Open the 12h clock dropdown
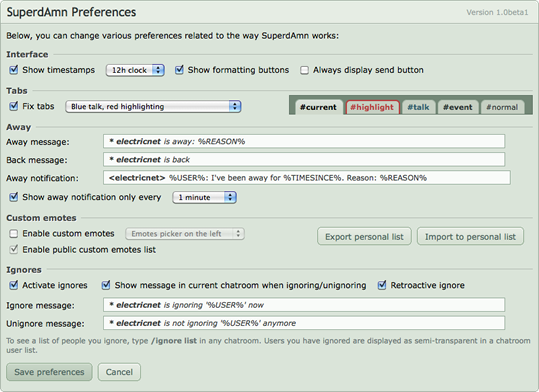Screen dimensions: 539x392 135,70
